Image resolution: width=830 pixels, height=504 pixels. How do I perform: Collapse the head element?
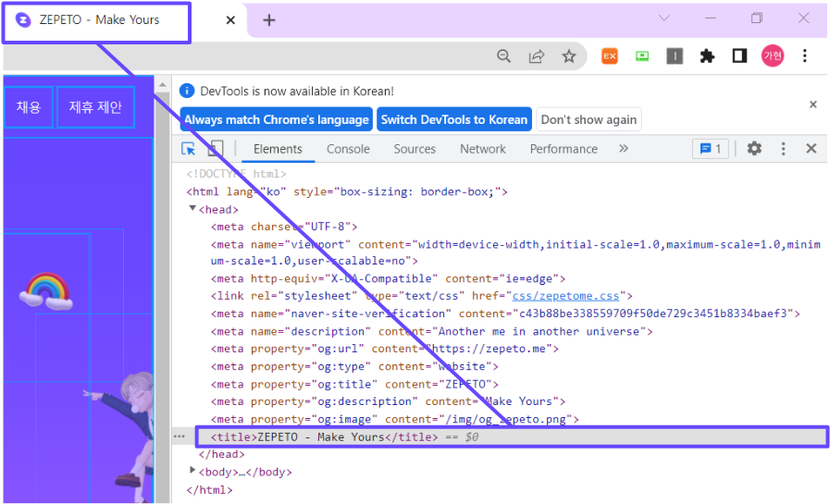[x=192, y=208]
